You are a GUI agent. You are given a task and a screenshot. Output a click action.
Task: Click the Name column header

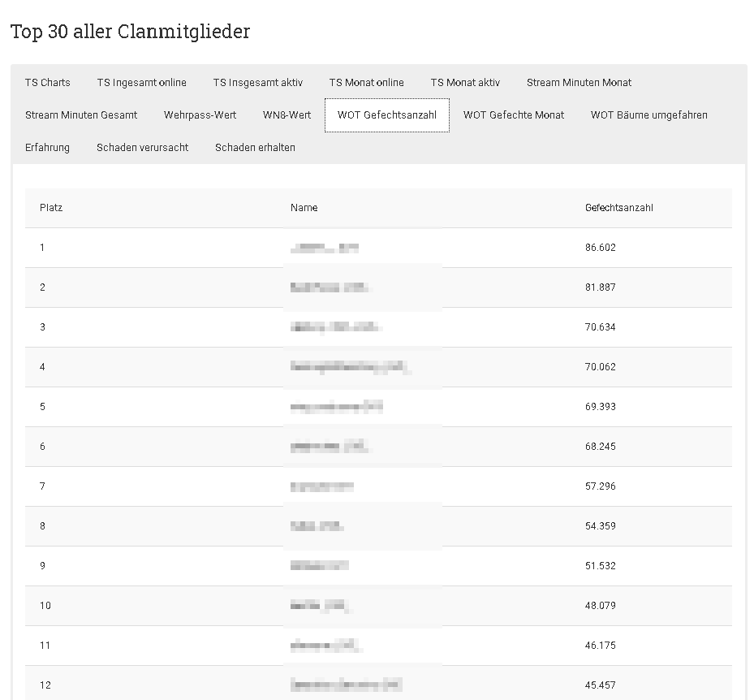[x=304, y=208]
